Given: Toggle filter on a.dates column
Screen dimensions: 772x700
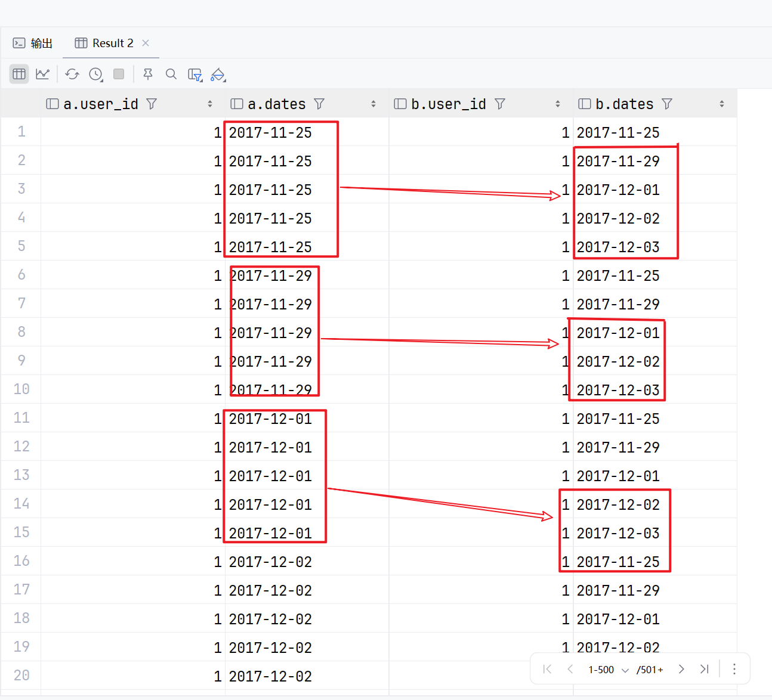Looking at the screenshot, I should coord(319,104).
